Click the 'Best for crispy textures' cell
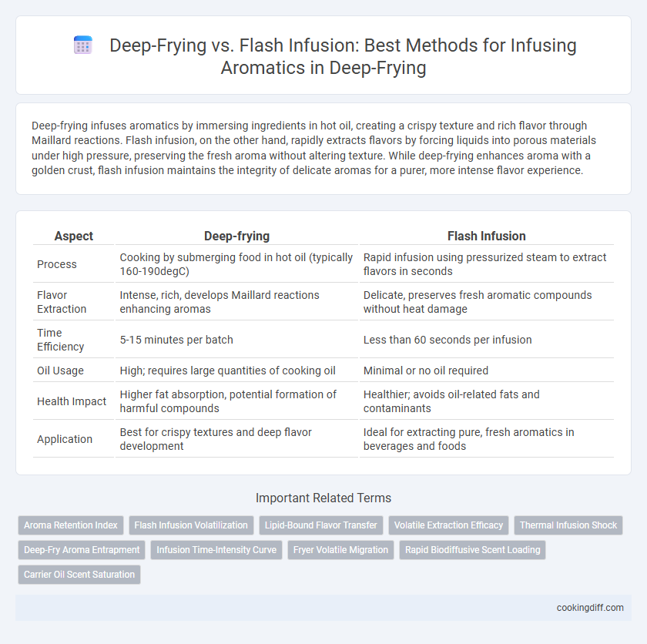This screenshot has height=644, width=647. click(237, 439)
